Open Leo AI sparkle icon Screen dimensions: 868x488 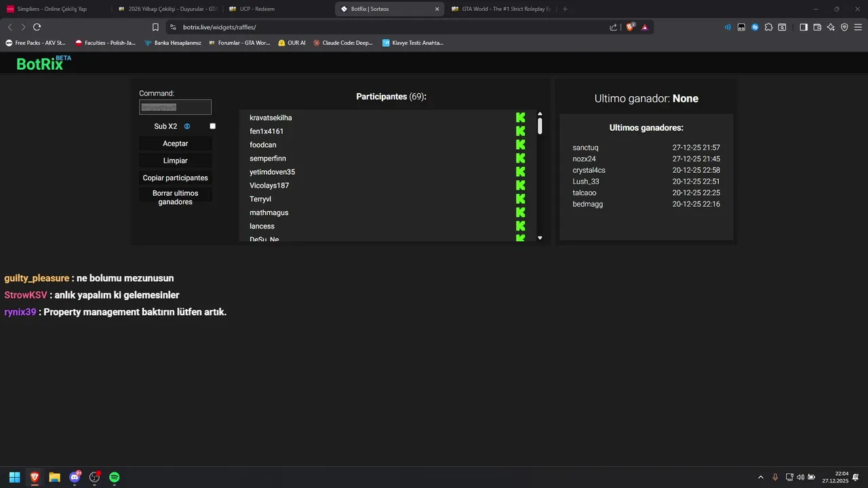(x=831, y=27)
